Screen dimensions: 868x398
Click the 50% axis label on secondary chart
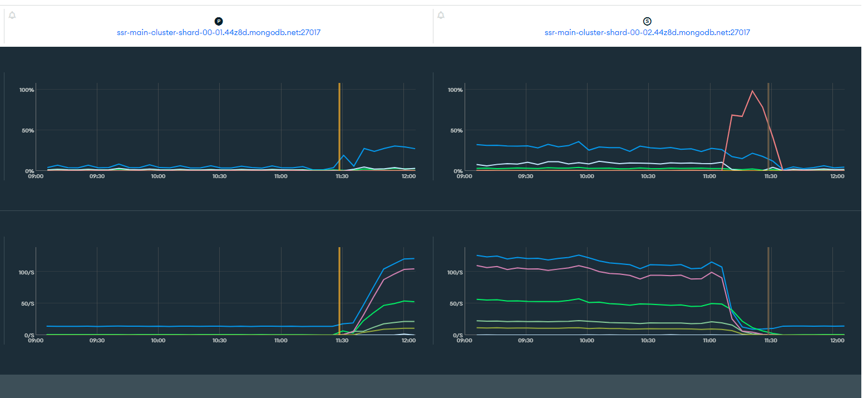click(x=456, y=131)
